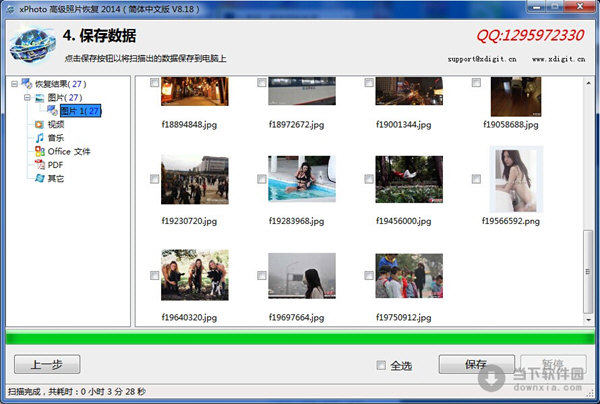Select the f19230720.jpg crowd photo thumbnail
The height and width of the screenshot is (404, 600).
pos(195,179)
